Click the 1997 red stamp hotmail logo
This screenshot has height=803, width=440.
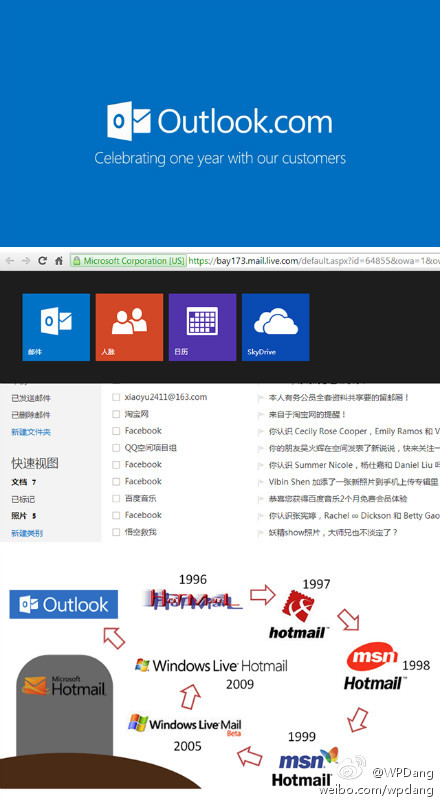pos(298,615)
